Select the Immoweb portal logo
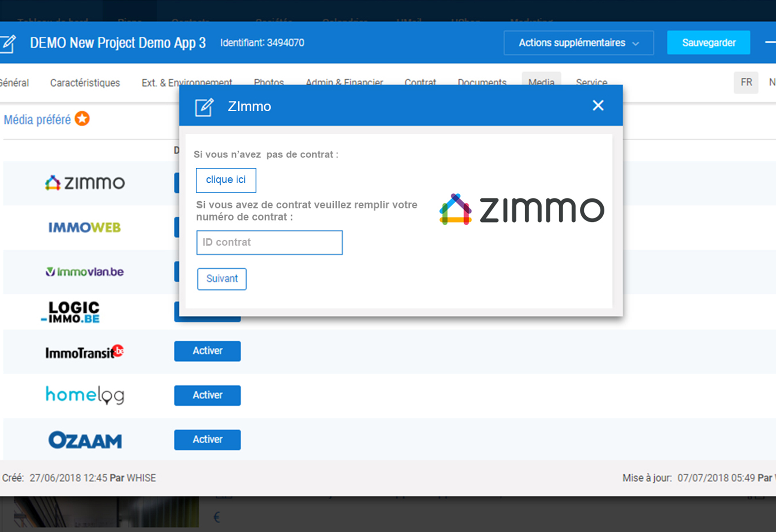 coord(85,227)
